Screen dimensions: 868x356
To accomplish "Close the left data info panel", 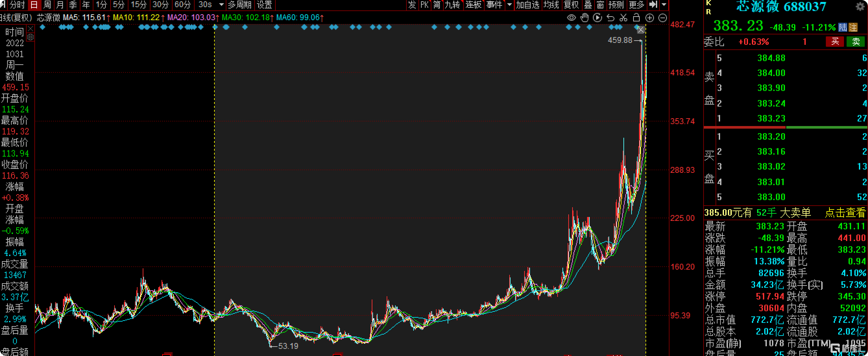I will click(x=30, y=29).
